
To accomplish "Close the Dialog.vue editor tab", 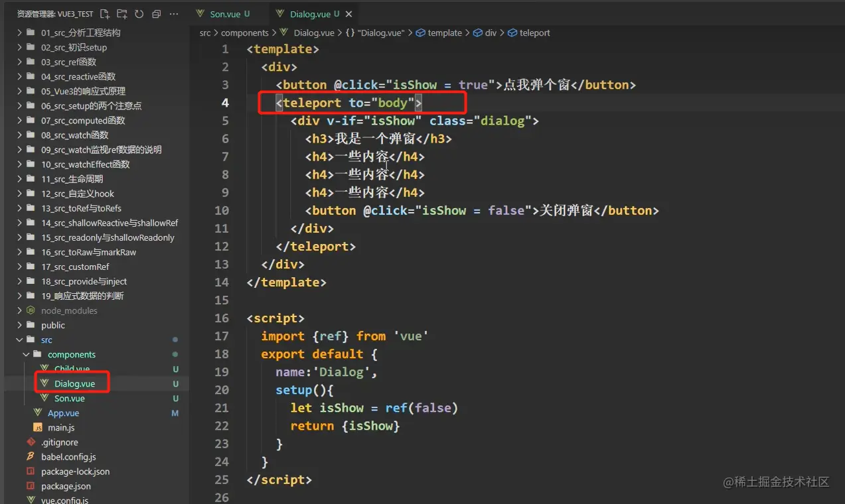I will pos(349,14).
